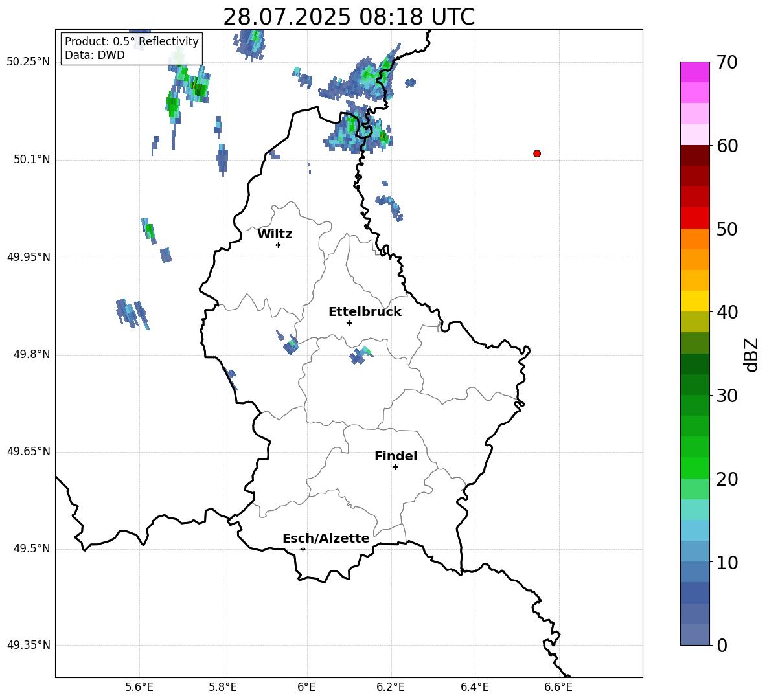Click the 50.1°N latitude label
The width and height of the screenshot is (767, 700).
pyautogui.click(x=32, y=159)
